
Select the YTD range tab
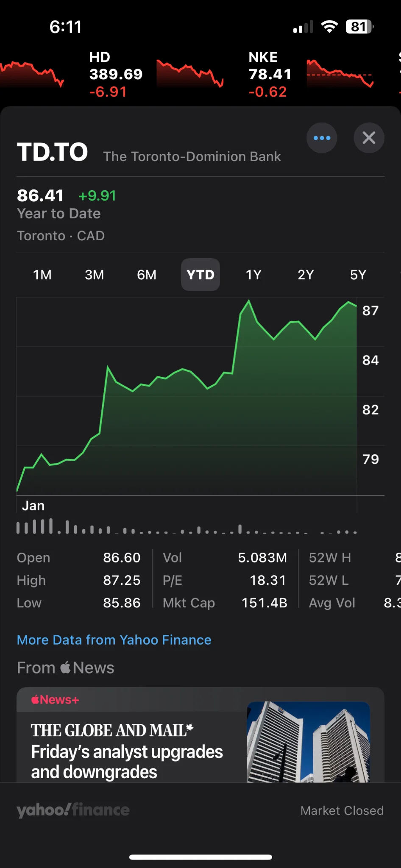click(x=200, y=275)
